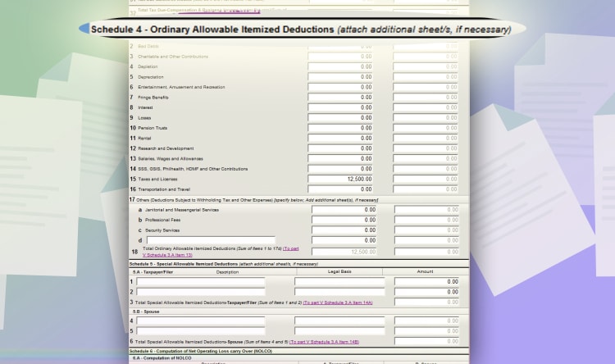Focus the Janitorial and Messengerial Services amount
Screen dimensions: 615x364
[344, 210]
